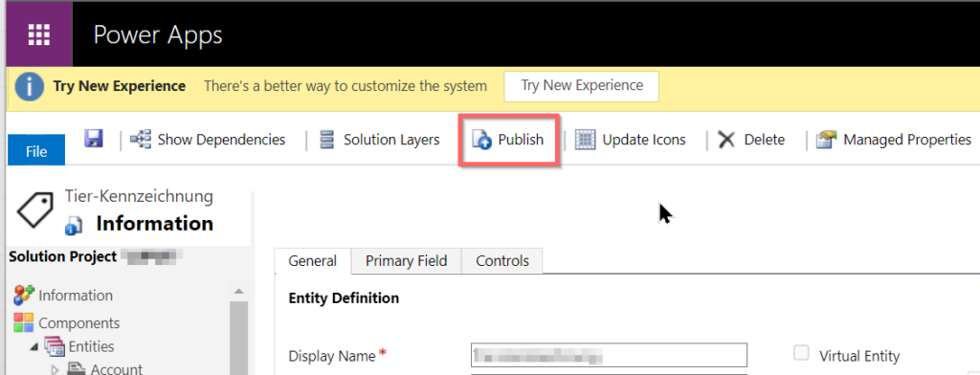Click the Publish toolbar icon
Screen dimensions: 980x375
click(x=482, y=140)
